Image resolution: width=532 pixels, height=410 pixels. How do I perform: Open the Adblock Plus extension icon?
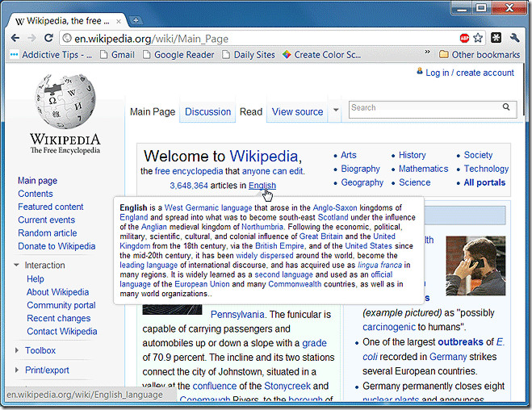pyautogui.click(x=464, y=38)
